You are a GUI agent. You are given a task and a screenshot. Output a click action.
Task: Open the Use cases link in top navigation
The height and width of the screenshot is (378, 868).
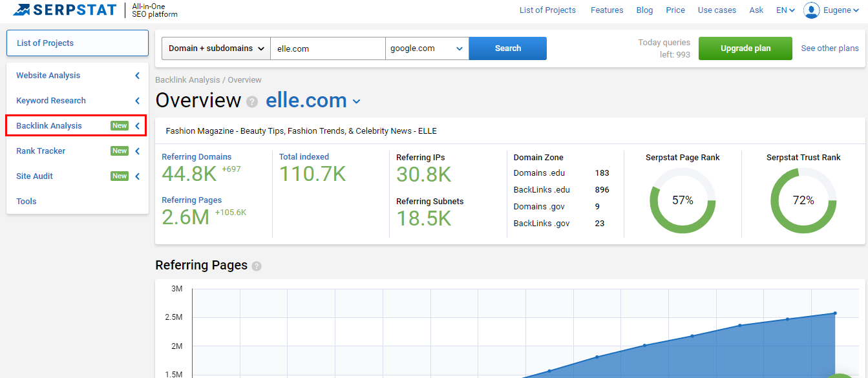(717, 10)
